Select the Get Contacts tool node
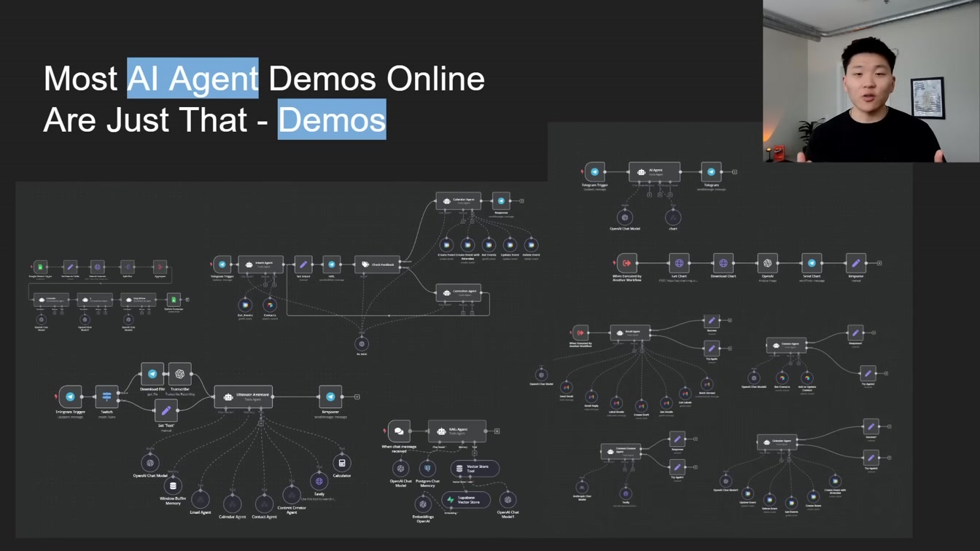The image size is (980, 551). point(782,378)
